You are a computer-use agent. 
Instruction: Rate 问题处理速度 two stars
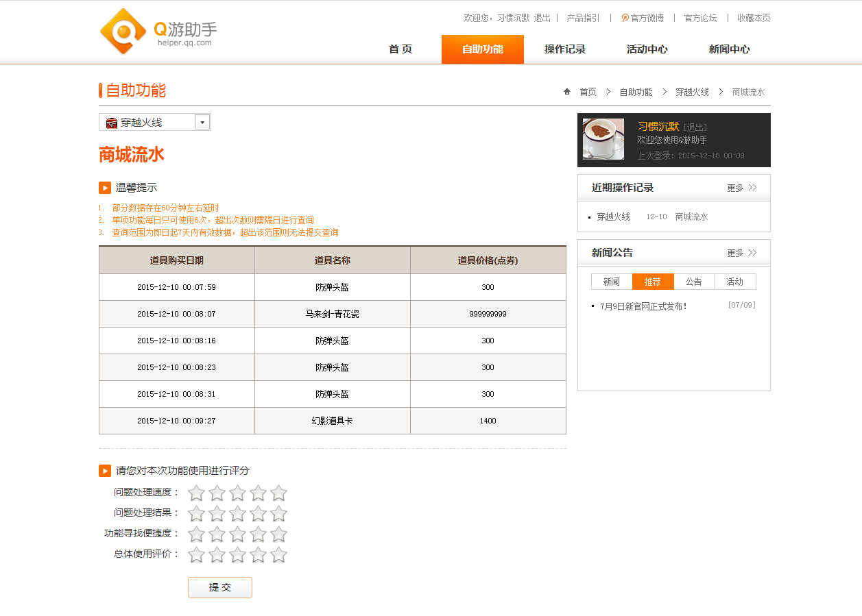217,493
